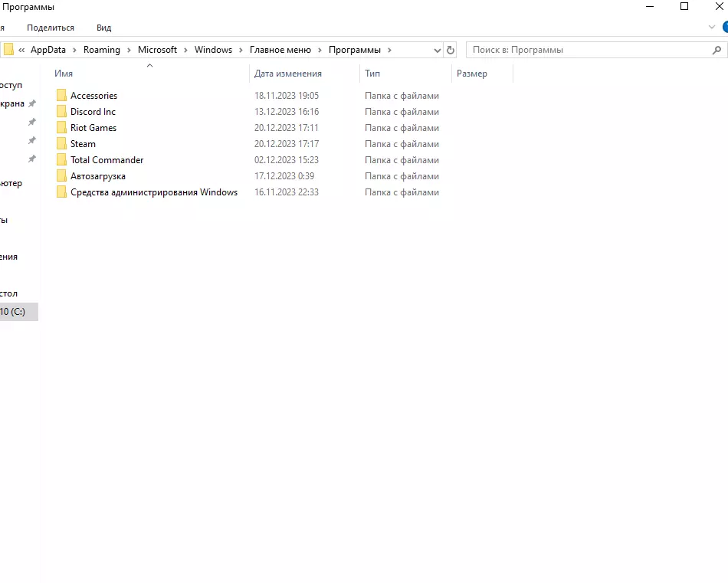This screenshot has height=583, width=728.
Task: Expand subfolders after Microsoft breadcrumb
Action: click(x=185, y=50)
